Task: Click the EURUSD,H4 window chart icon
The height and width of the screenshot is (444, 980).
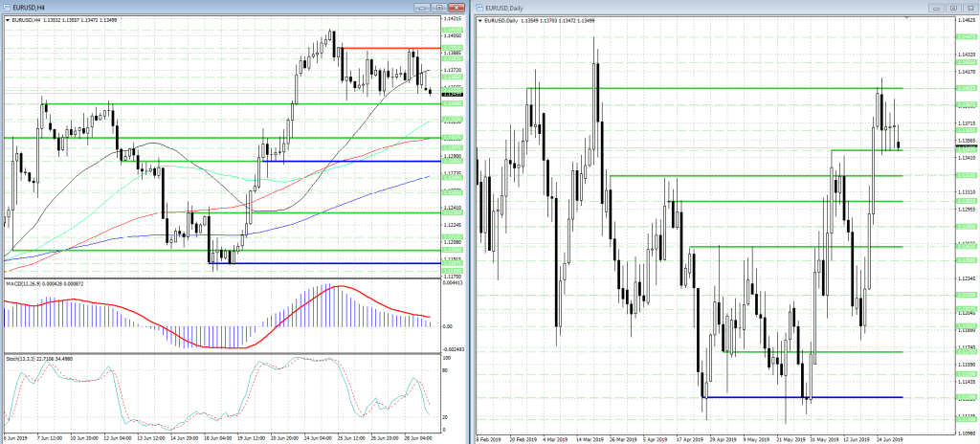Action: 8,7
